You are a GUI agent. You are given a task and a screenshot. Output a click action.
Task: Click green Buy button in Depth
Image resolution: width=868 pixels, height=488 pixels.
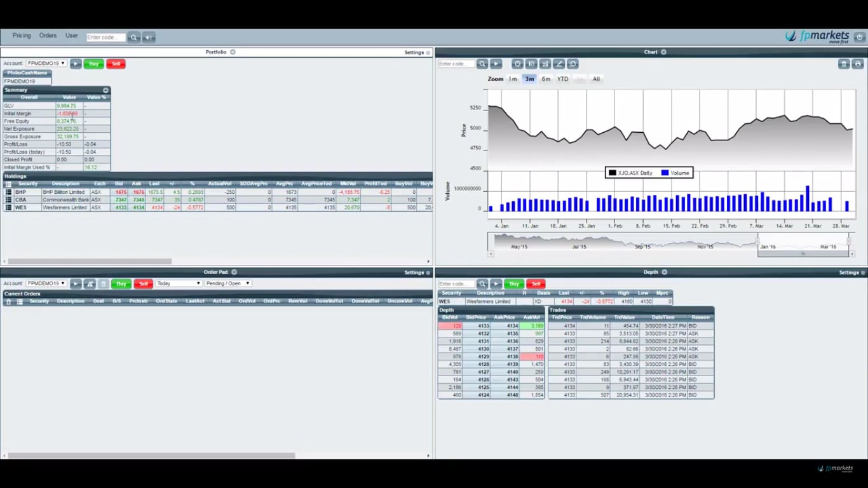[x=514, y=284]
